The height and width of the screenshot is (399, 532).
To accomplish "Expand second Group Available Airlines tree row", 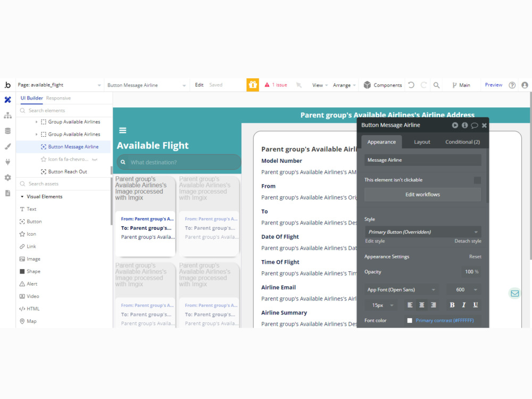I will click(37, 135).
